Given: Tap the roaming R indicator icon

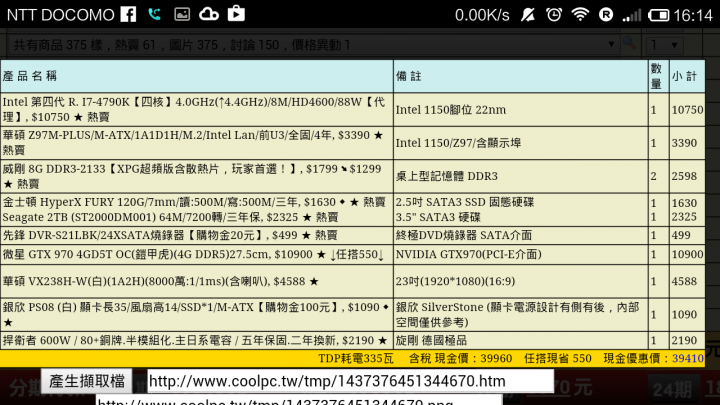Looking at the screenshot, I should click(x=606, y=15).
